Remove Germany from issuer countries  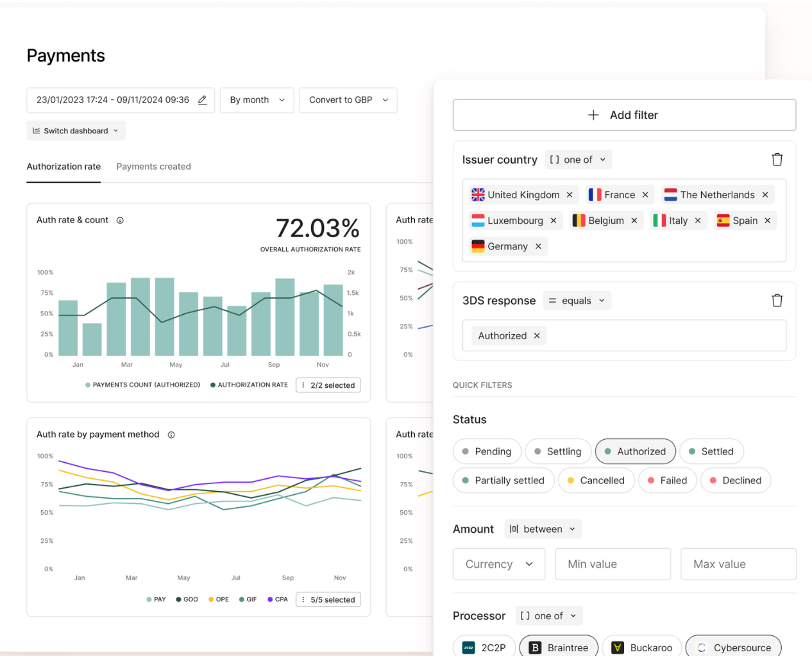[x=538, y=246]
